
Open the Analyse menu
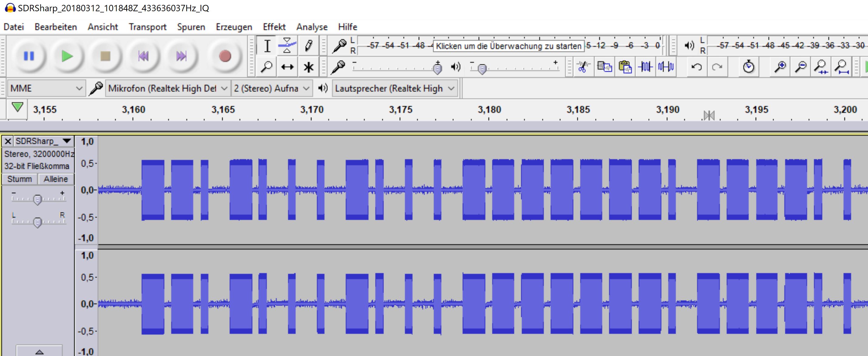(x=312, y=27)
